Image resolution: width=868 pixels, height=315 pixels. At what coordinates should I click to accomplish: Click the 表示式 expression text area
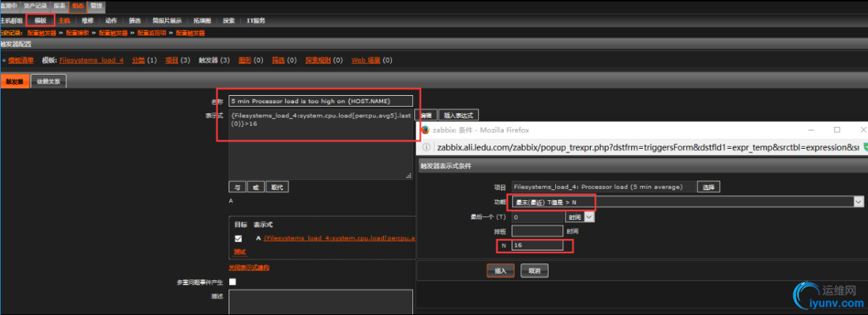pyautogui.click(x=321, y=144)
